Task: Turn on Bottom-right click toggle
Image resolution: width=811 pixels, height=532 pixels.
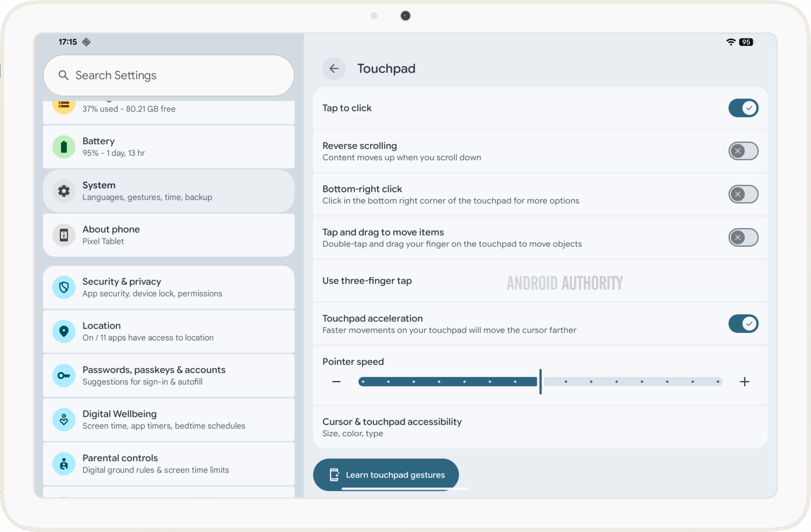Action: tap(743, 195)
